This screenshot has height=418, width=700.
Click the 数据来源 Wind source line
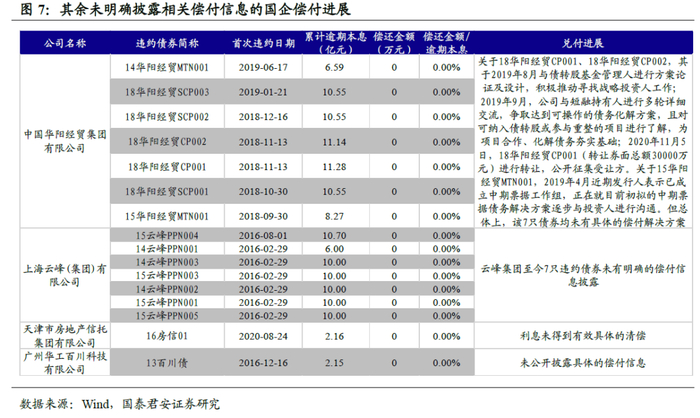(120, 404)
